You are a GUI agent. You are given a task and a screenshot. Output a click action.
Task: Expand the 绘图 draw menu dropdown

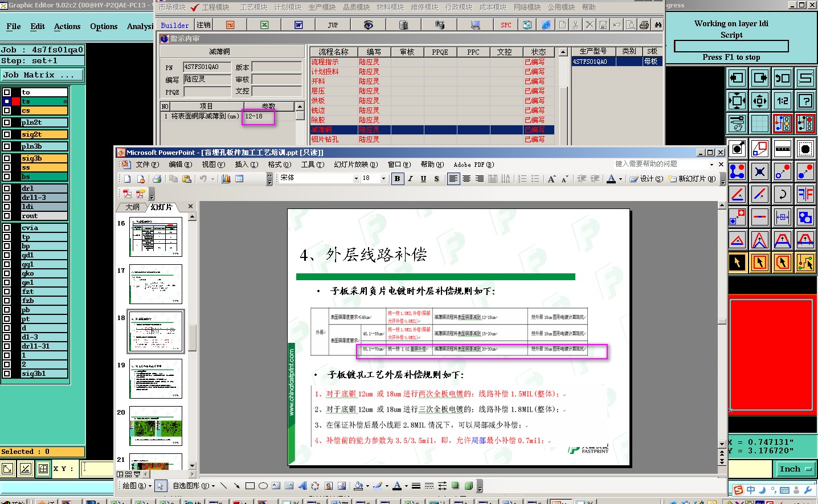coord(137,486)
